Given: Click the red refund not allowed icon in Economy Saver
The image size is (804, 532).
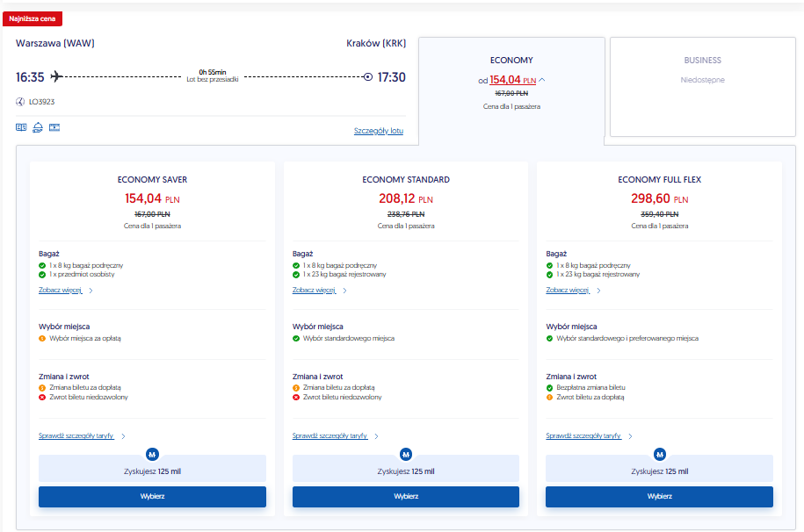Looking at the screenshot, I should click(x=42, y=397).
